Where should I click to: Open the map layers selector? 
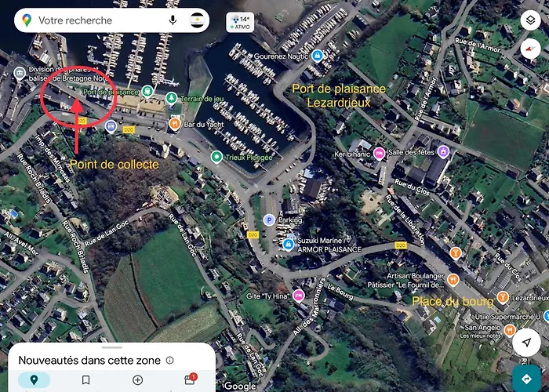pyautogui.click(x=530, y=20)
